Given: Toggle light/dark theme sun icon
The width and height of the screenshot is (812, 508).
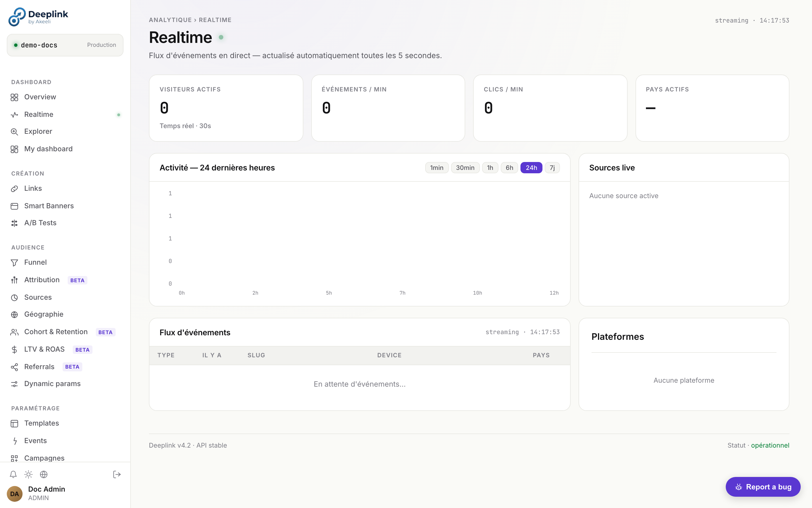Looking at the screenshot, I should tap(28, 474).
